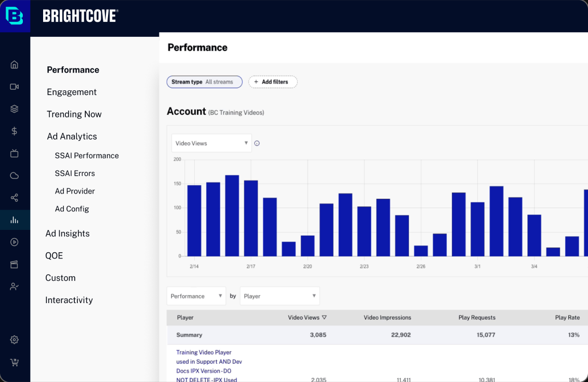Click the tallest chart bar after 2/14
The height and width of the screenshot is (382, 588).
click(232, 215)
